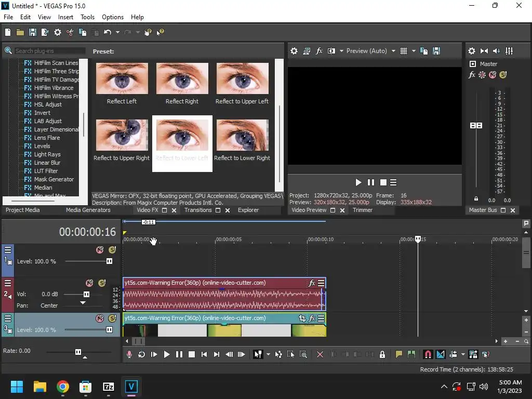
Task: Create a new project with toolbar icon
Action: (x=8, y=32)
